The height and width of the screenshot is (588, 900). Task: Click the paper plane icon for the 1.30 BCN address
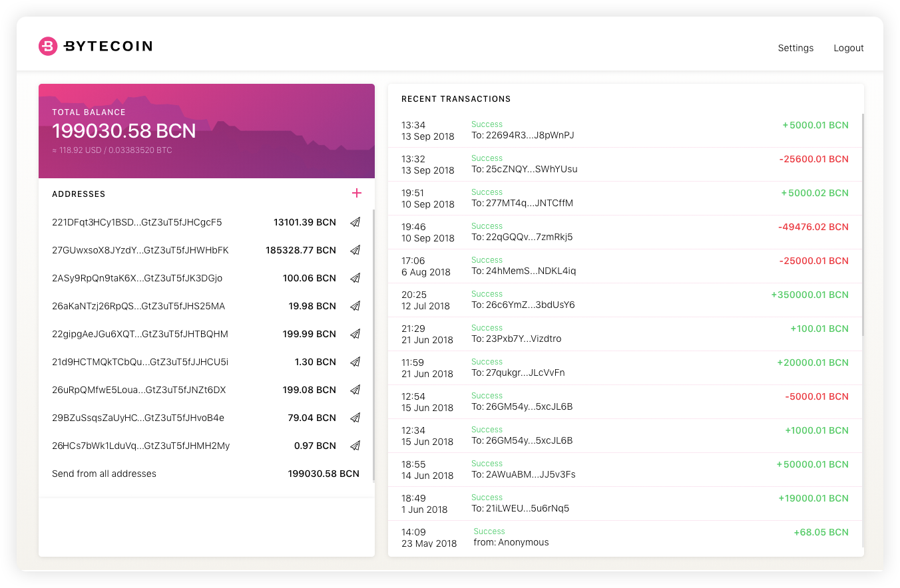[x=355, y=362]
